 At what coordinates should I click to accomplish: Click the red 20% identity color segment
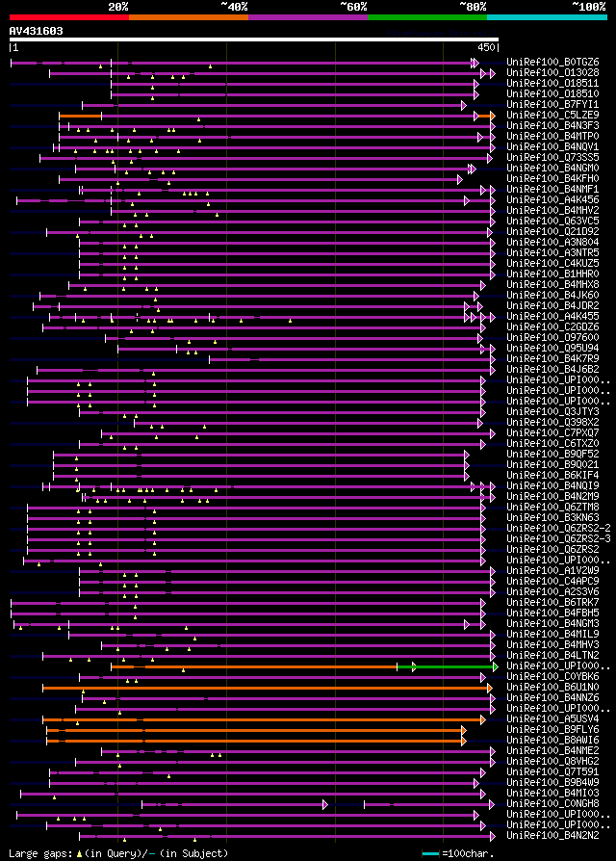click(69, 17)
